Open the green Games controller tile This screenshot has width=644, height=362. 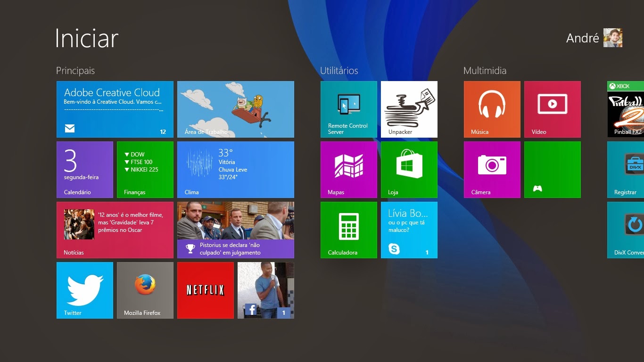pyautogui.click(x=553, y=170)
